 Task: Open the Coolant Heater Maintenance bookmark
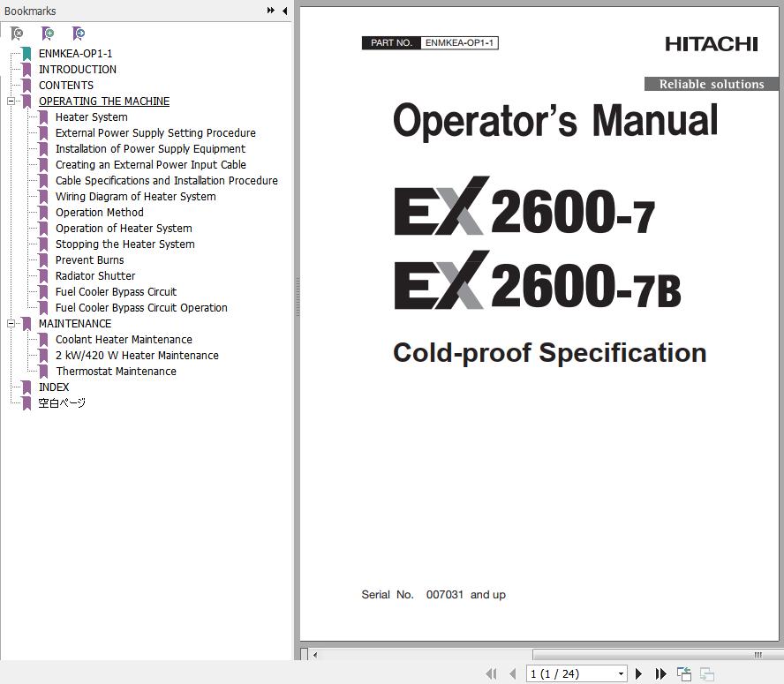pyautogui.click(x=124, y=340)
